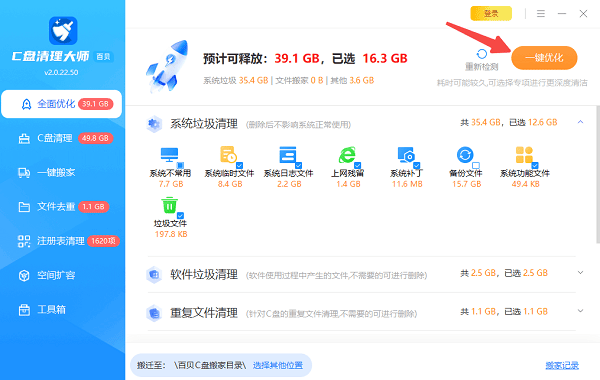Uncheck 垃圾文件 checkbox
The width and height of the screenshot is (600, 380).
click(180, 216)
